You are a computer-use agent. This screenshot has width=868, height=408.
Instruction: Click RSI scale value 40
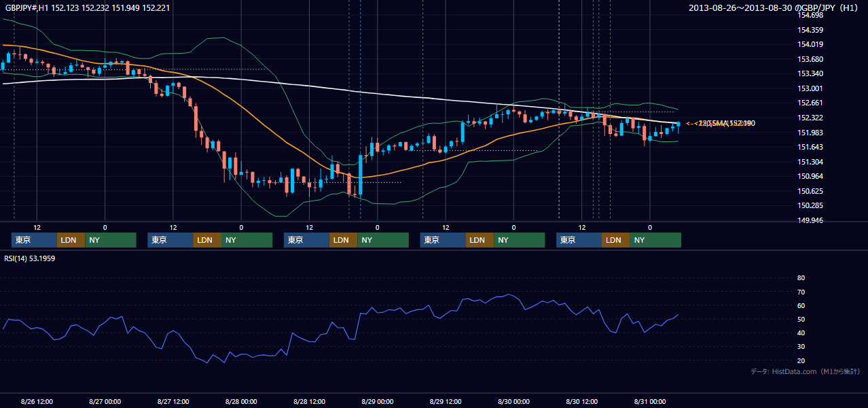coord(801,333)
